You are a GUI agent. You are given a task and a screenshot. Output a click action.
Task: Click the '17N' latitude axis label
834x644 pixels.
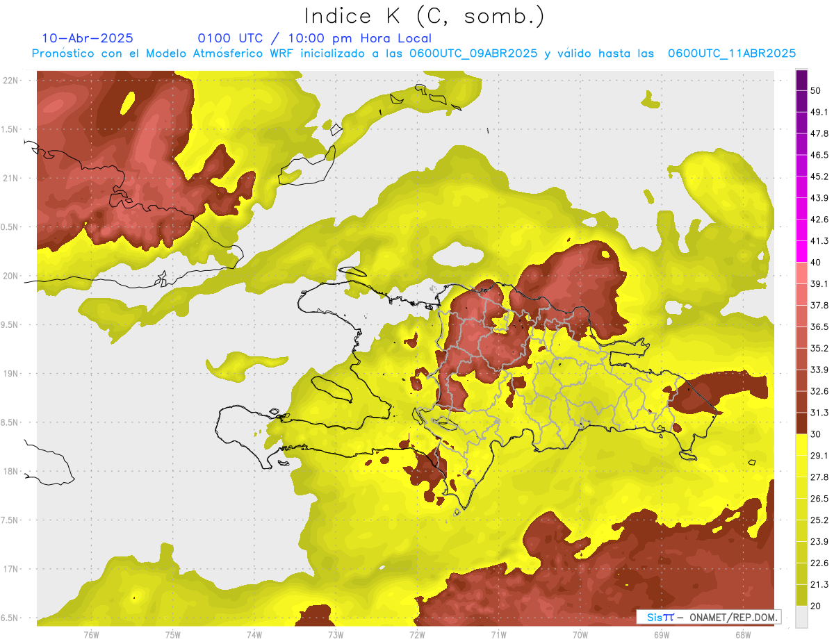coord(12,569)
